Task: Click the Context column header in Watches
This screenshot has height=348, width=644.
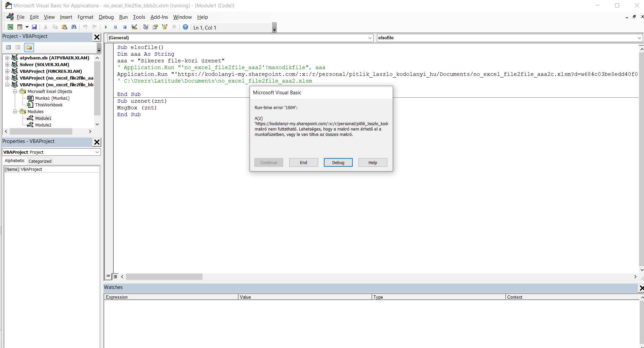Action: click(572, 297)
